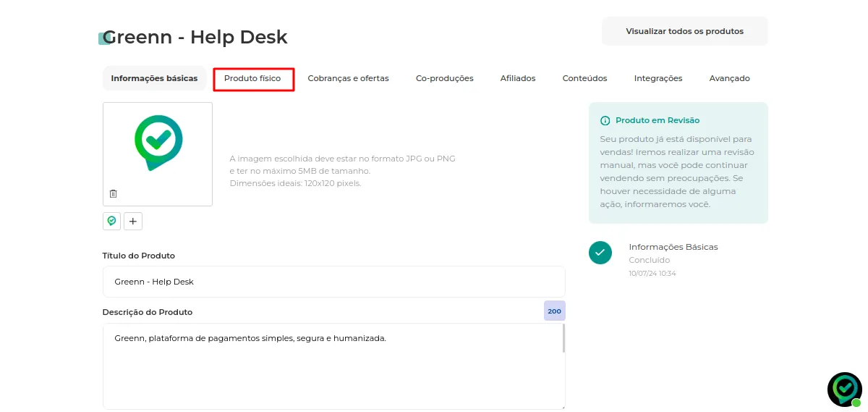Go to the Co-produções tab
Screen dimensions: 868x412
click(x=444, y=78)
